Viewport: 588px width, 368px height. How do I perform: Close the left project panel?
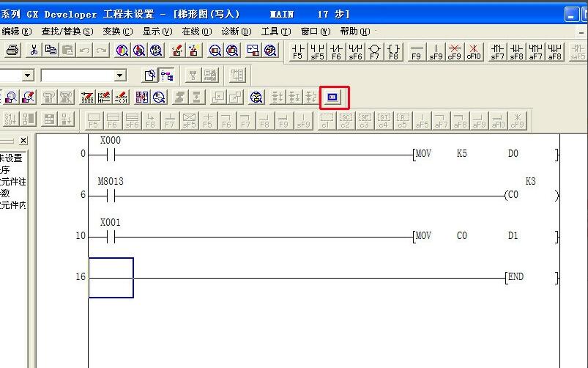click(23, 140)
